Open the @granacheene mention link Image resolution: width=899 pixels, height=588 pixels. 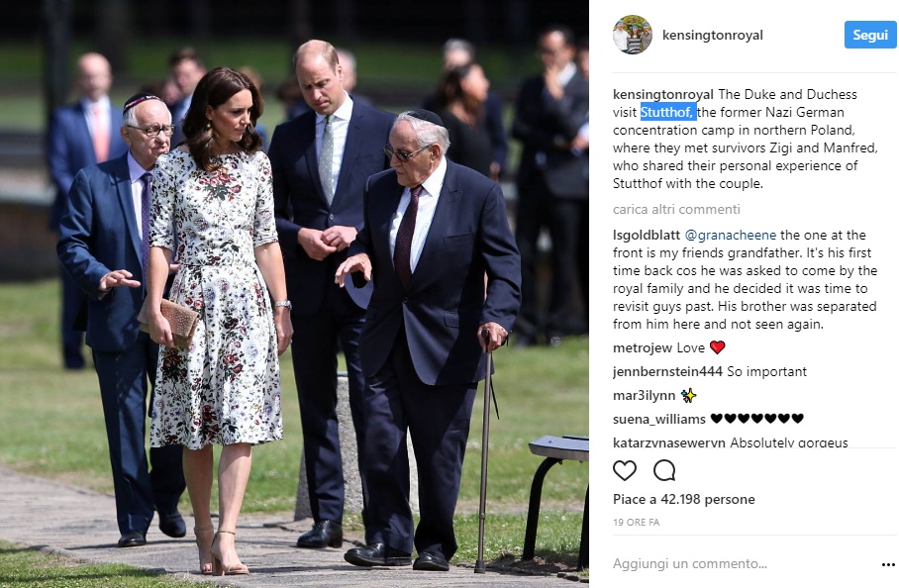coord(731,235)
